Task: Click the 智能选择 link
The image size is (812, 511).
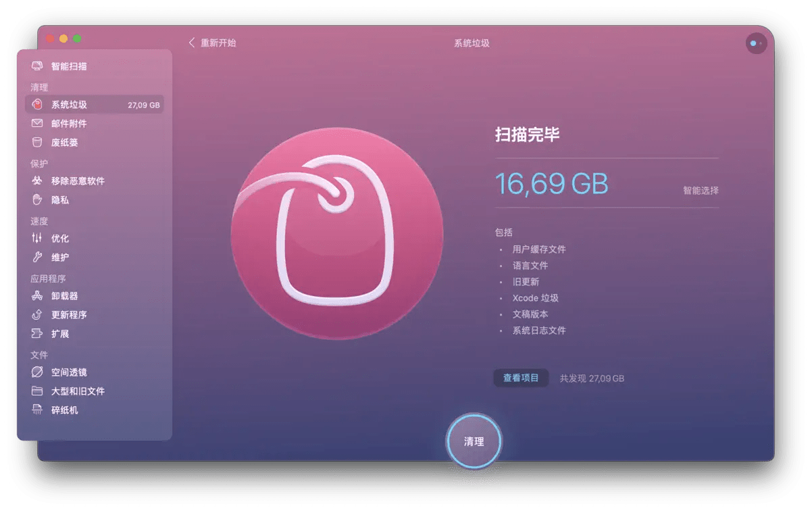Action: [701, 191]
